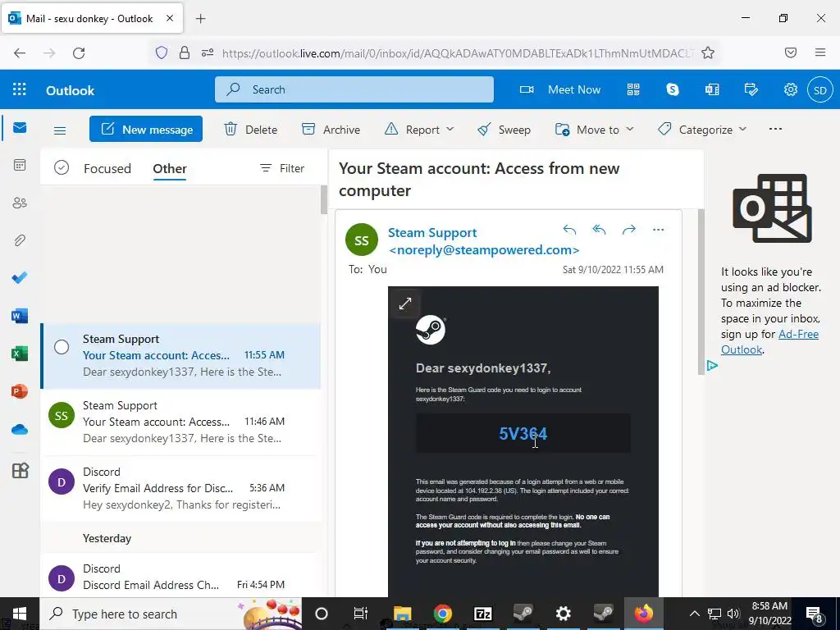This screenshot has height=630, width=840.
Task: Open the To Do checkmark sidebar icon
Action: point(20,277)
